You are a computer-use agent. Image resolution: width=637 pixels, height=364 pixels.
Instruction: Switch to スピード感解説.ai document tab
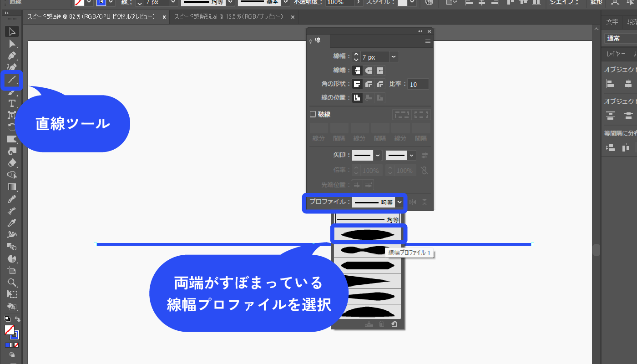[229, 17]
